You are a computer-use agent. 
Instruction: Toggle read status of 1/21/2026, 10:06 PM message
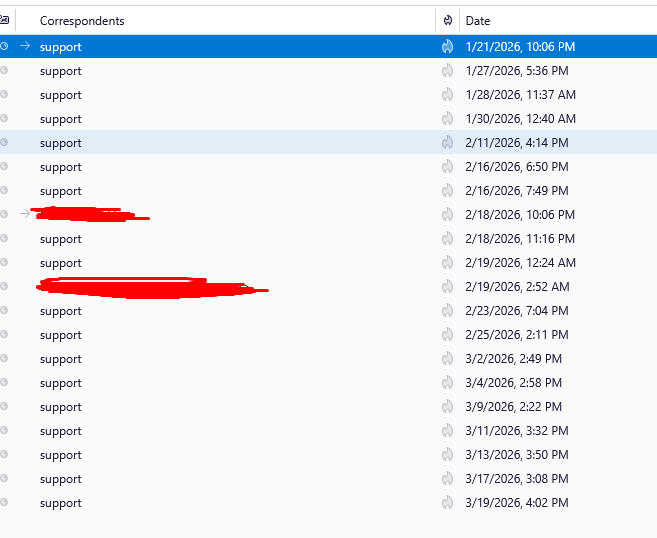click(4, 46)
